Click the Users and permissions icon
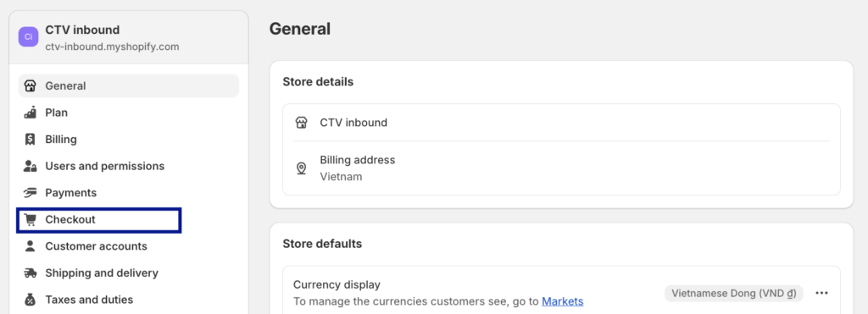Viewport: 868px width, 314px height. tap(30, 166)
